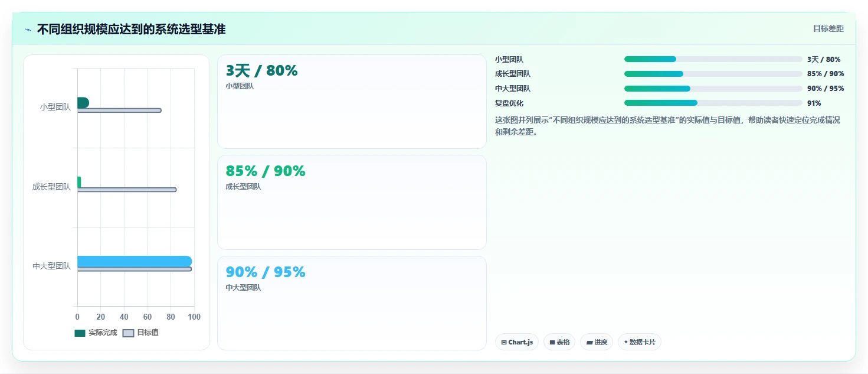Click the 85% / 90% value beside the progress bar

826,74
